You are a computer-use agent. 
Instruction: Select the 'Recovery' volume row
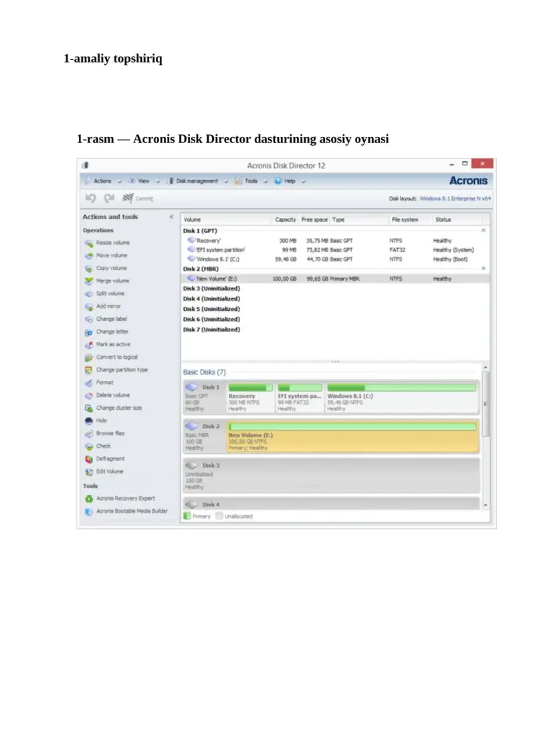tap(335, 241)
